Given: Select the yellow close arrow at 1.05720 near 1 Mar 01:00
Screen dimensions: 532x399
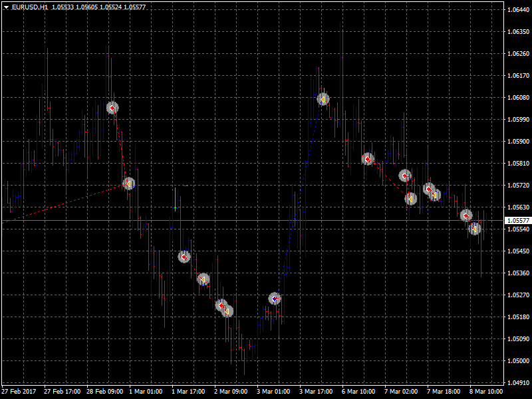Looking at the screenshot, I should (x=128, y=184).
